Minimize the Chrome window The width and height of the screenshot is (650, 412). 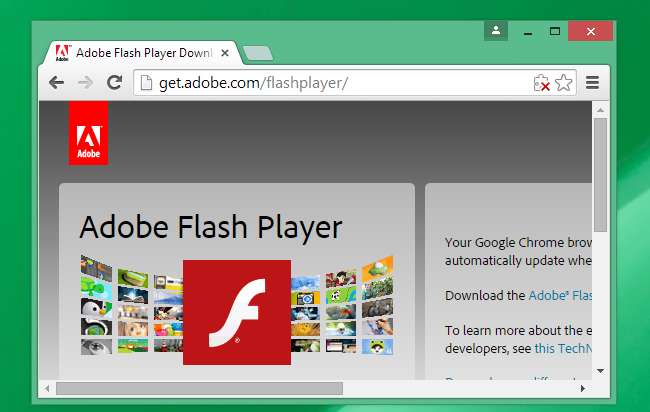point(528,32)
